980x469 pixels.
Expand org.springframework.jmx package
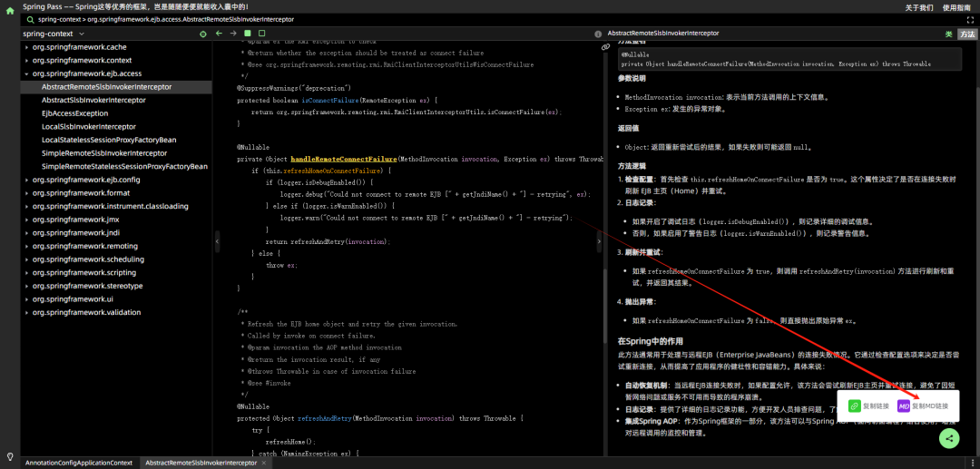[x=25, y=220]
